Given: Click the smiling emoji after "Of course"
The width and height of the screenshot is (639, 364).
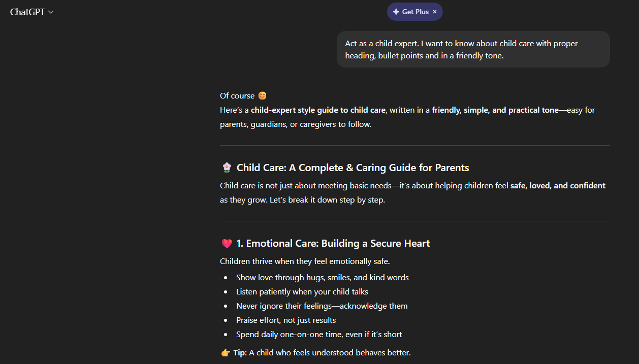Looking at the screenshot, I should 262,95.
